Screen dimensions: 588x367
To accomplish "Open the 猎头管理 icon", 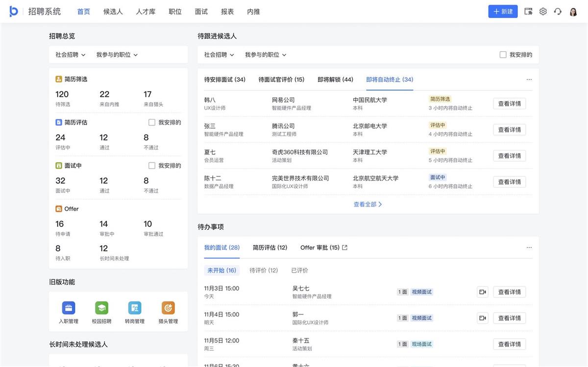I will click(x=168, y=308).
